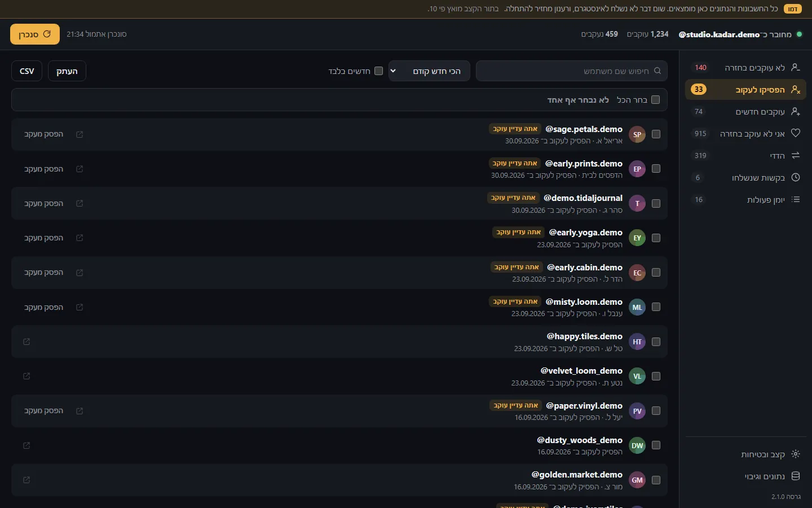This screenshot has height=508, width=812.
Task: Open the 'הדדי' mutual followers tab
Action: pos(745,156)
